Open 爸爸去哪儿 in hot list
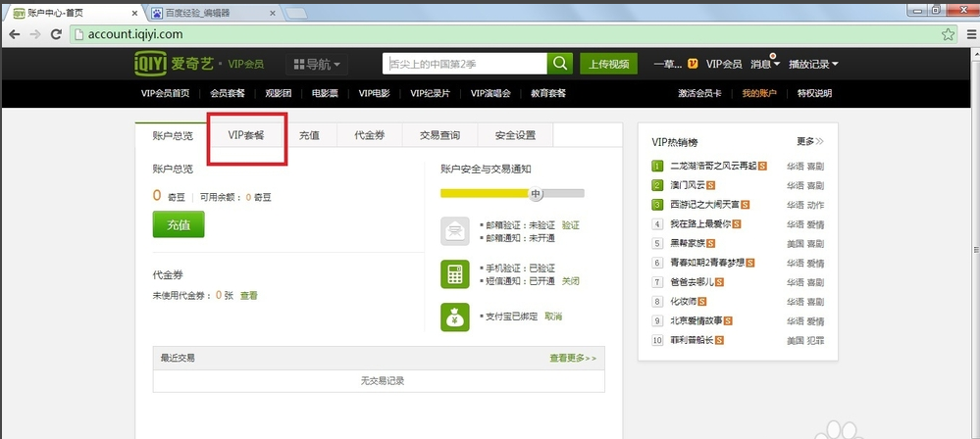Screen dimensions: 980x439 693,282
